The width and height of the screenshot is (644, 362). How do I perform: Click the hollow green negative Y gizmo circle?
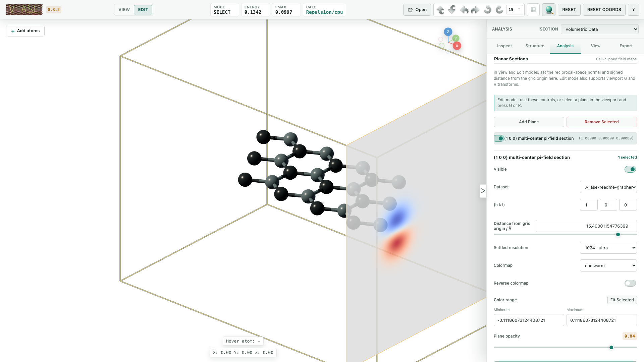tap(441, 46)
